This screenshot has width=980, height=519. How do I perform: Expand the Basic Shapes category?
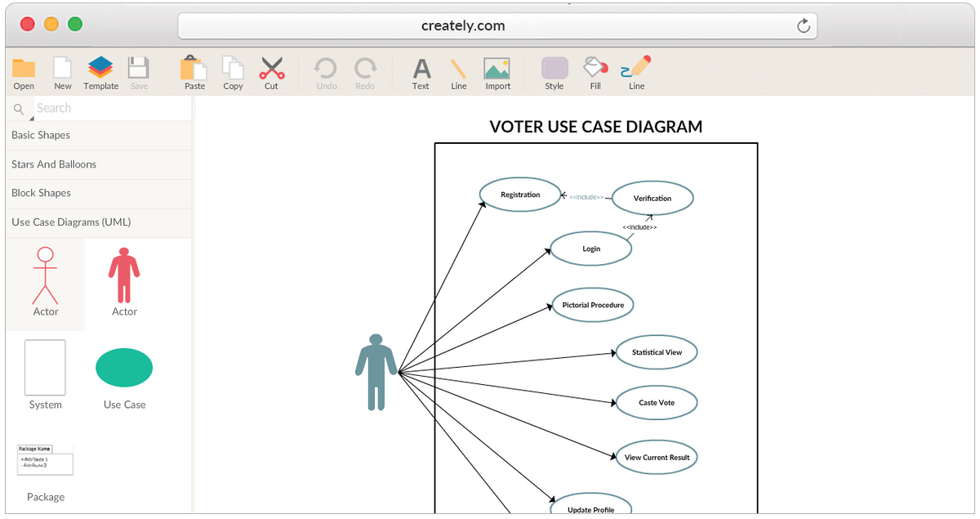pos(99,136)
